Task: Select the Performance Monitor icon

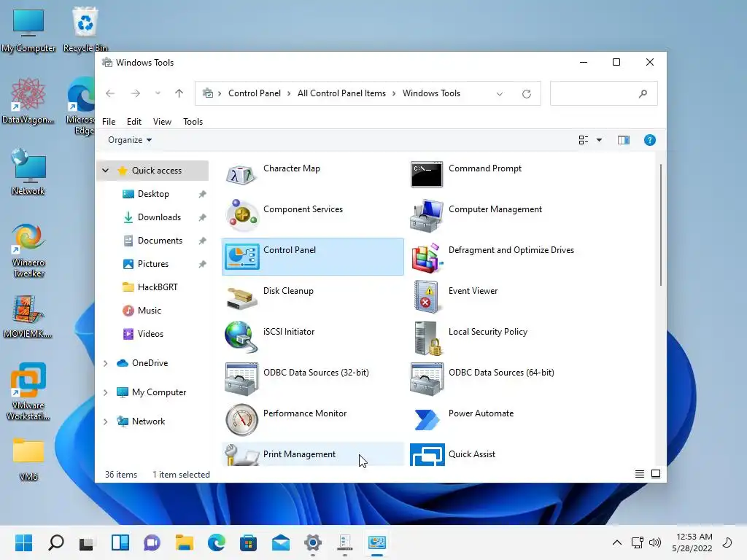Action: pyautogui.click(x=241, y=420)
